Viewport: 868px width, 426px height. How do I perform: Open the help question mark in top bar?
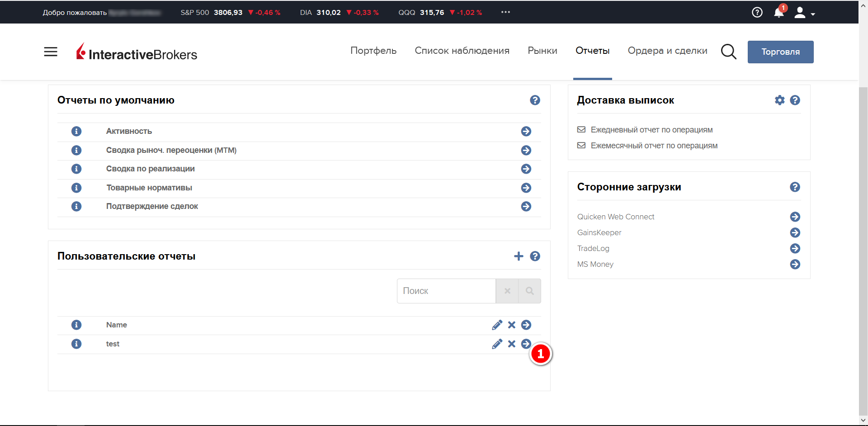click(x=757, y=13)
